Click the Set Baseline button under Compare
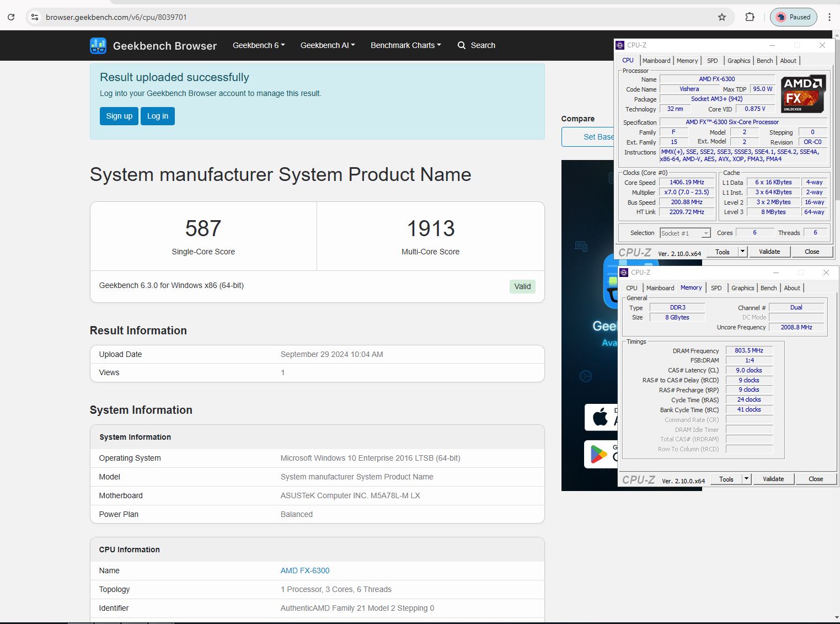 tap(588, 137)
